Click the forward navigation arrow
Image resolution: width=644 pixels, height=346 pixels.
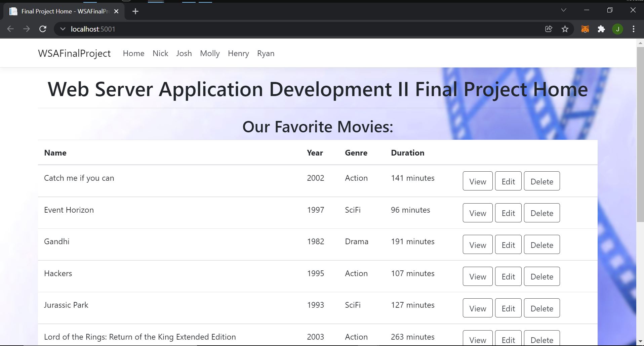pyautogui.click(x=27, y=29)
